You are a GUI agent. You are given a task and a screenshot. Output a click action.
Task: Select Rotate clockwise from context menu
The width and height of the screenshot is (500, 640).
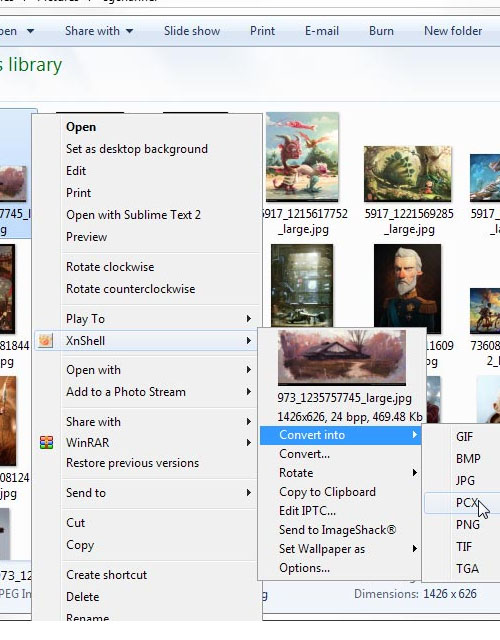(110, 267)
